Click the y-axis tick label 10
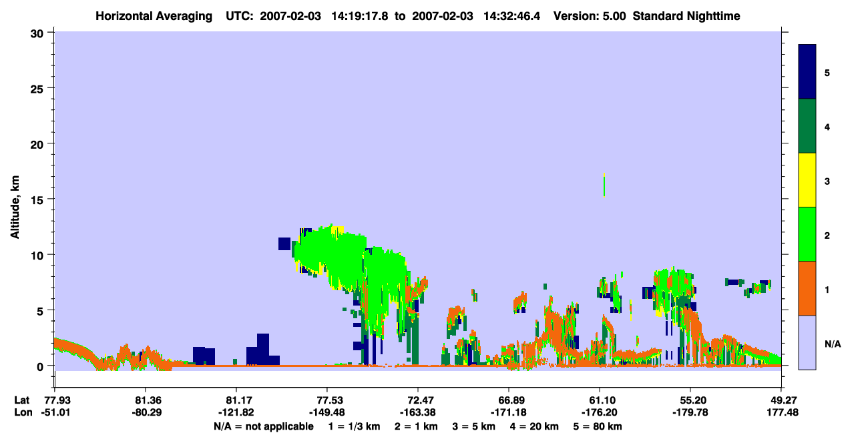This screenshot has width=868, height=445. coord(38,255)
